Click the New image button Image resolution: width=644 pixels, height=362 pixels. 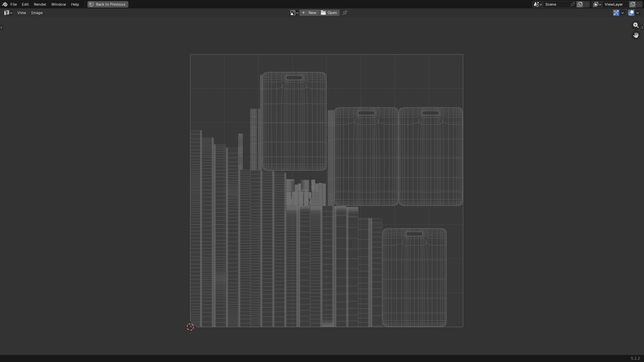point(309,13)
